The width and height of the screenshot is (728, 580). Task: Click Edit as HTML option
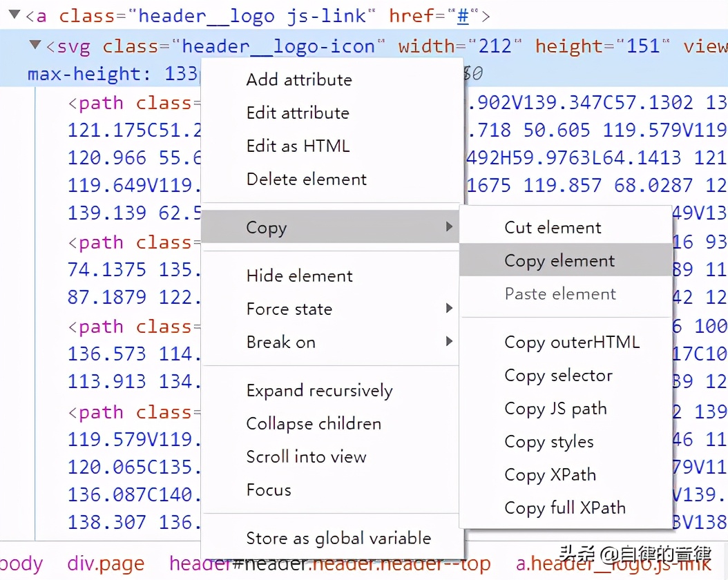(x=298, y=146)
